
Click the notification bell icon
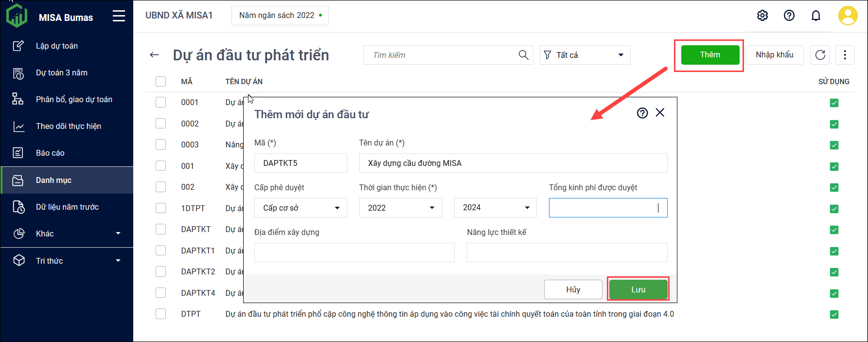pyautogui.click(x=816, y=16)
